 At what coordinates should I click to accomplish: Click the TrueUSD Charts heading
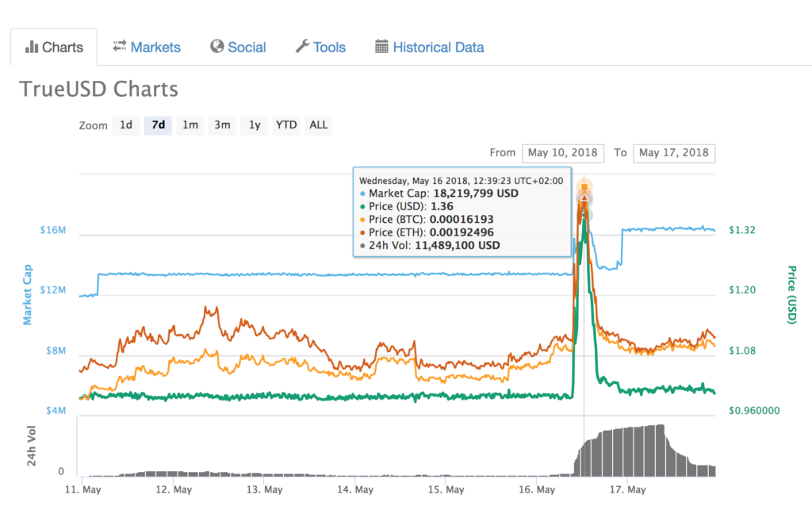point(99,89)
